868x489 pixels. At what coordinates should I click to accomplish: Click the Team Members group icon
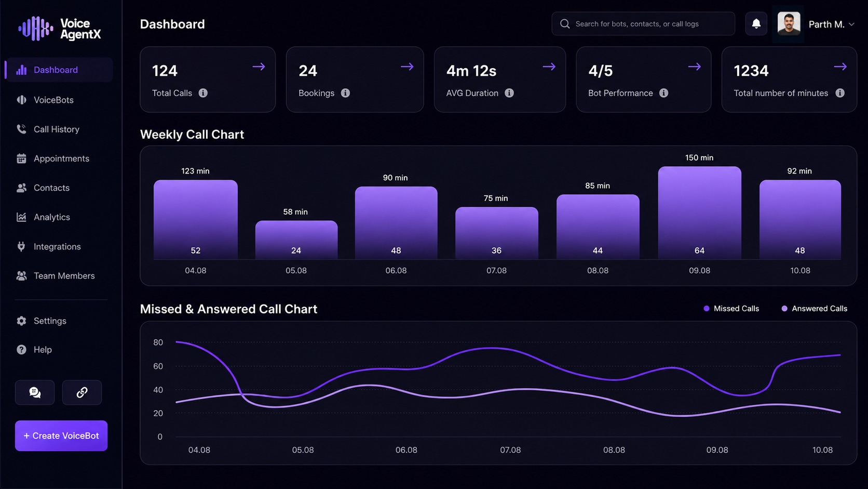coord(21,276)
